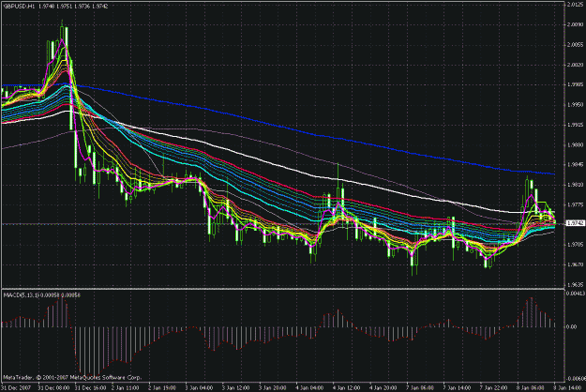Click the 2 Jan 11:00 time label
The height and width of the screenshot is (392, 586).
(x=126, y=388)
